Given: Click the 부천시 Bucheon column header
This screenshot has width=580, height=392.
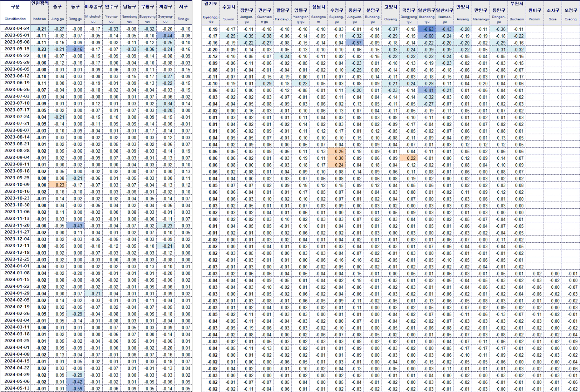Looking at the screenshot, I should (517, 13).
